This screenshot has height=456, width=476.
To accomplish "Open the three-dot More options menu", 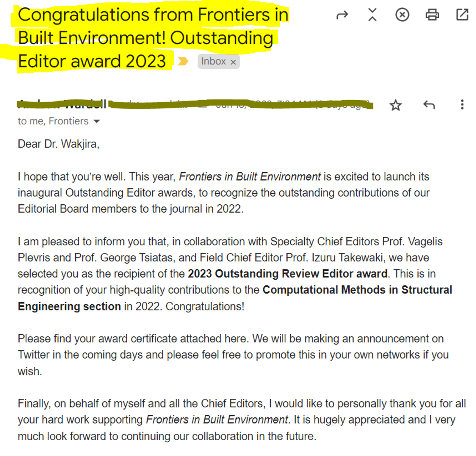I will pos(462,104).
